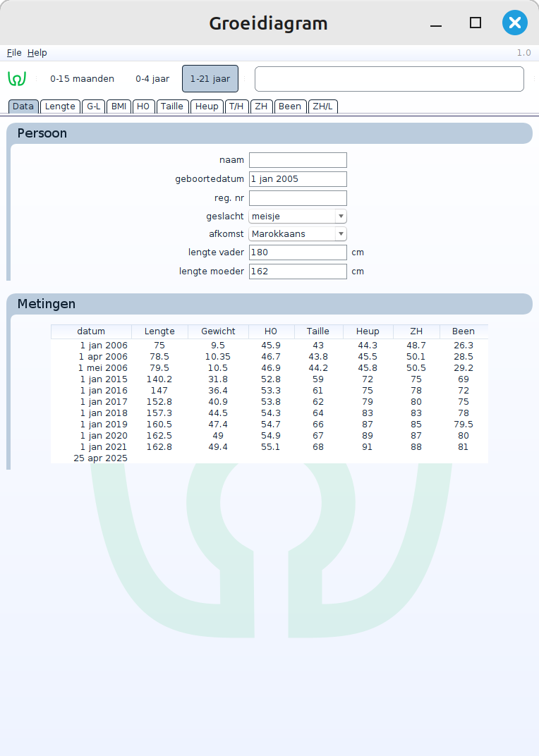Select the 0-15 maanden age range
Image resolution: width=539 pixels, height=756 pixels.
coord(82,78)
